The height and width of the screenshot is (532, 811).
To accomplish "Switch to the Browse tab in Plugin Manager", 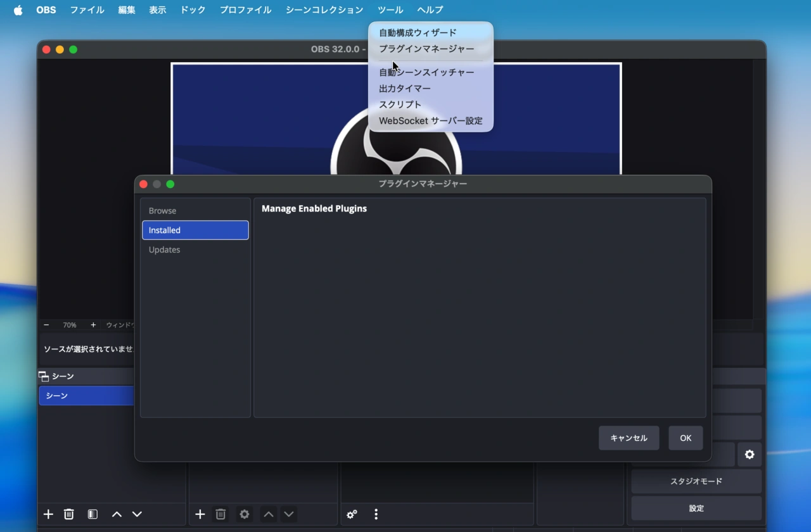I will point(163,210).
